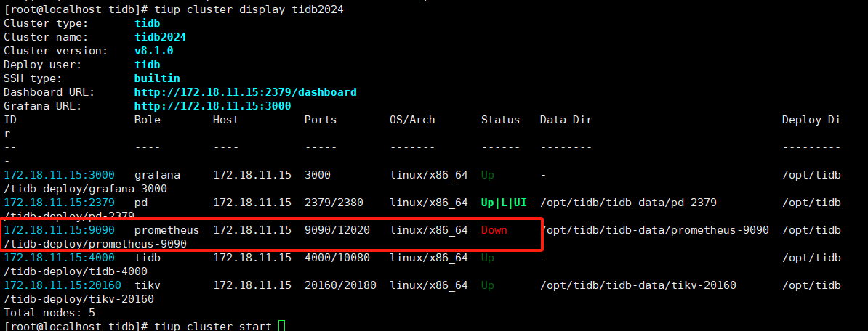The height and width of the screenshot is (331, 868).
Task: Click the green cursor after tiup cluster start
Action: coord(282,326)
